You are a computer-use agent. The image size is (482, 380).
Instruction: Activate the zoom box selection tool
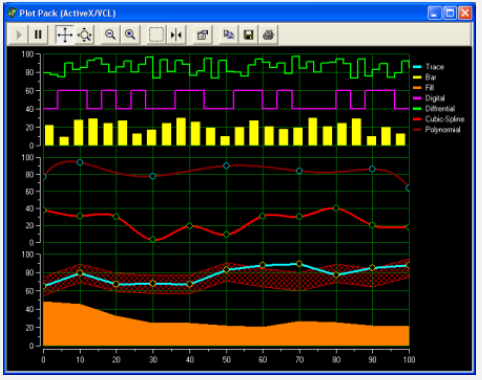click(156, 35)
